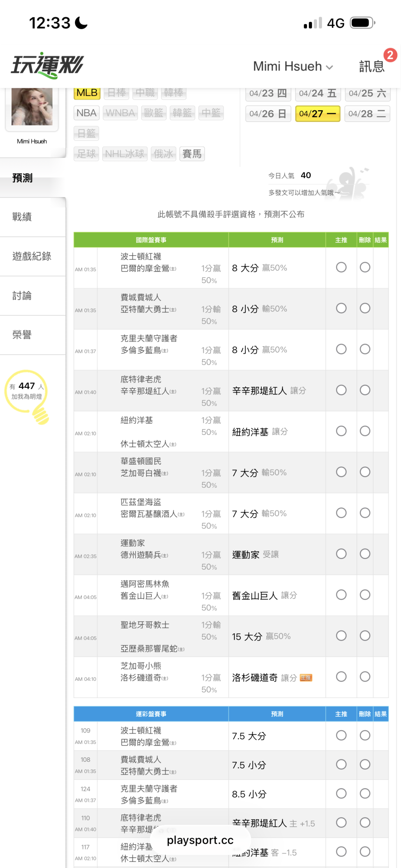401x868 pixels.
Task: Select the 賽馬 category tab
Action: pyautogui.click(x=192, y=154)
